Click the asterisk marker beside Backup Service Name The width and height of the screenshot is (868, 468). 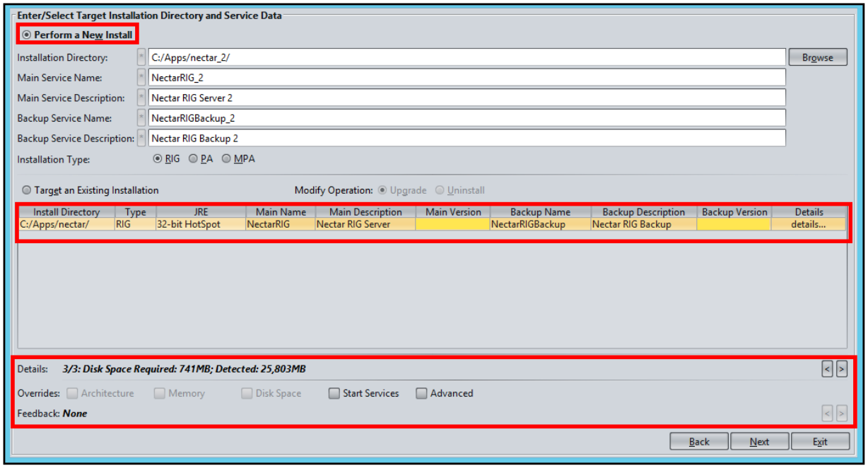pos(141,118)
